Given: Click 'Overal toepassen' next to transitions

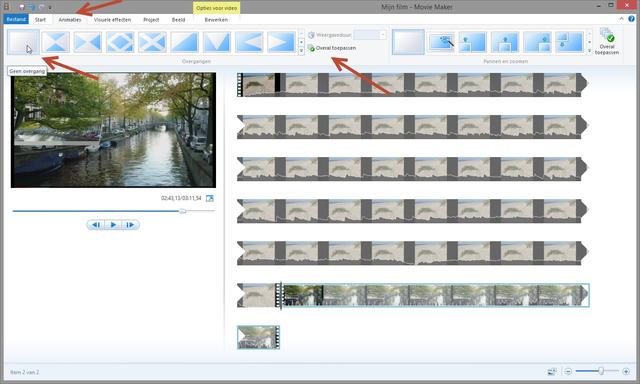Looking at the screenshot, I should (332, 48).
